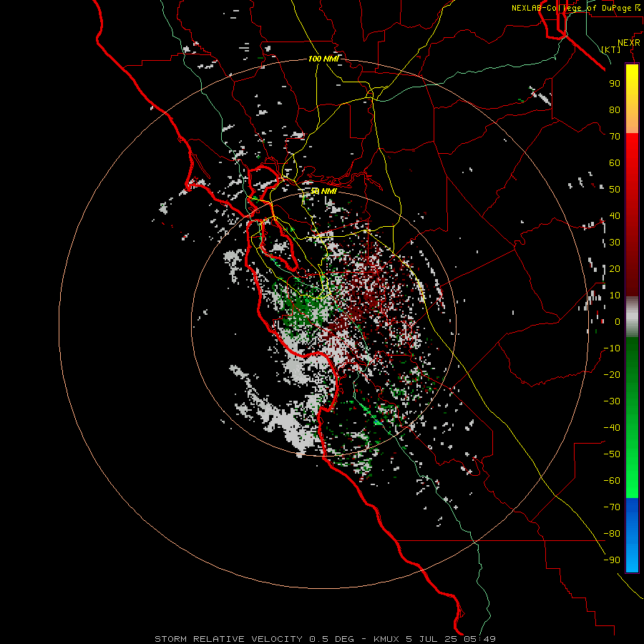
Task: Click the -60 value on velocity scale
Action: pyautogui.click(x=612, y=481)
